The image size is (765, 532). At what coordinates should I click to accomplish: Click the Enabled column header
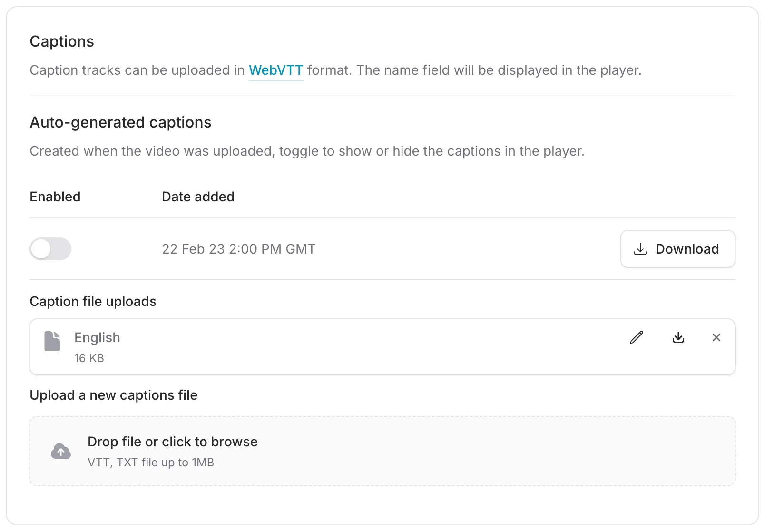tap(55, 197)
